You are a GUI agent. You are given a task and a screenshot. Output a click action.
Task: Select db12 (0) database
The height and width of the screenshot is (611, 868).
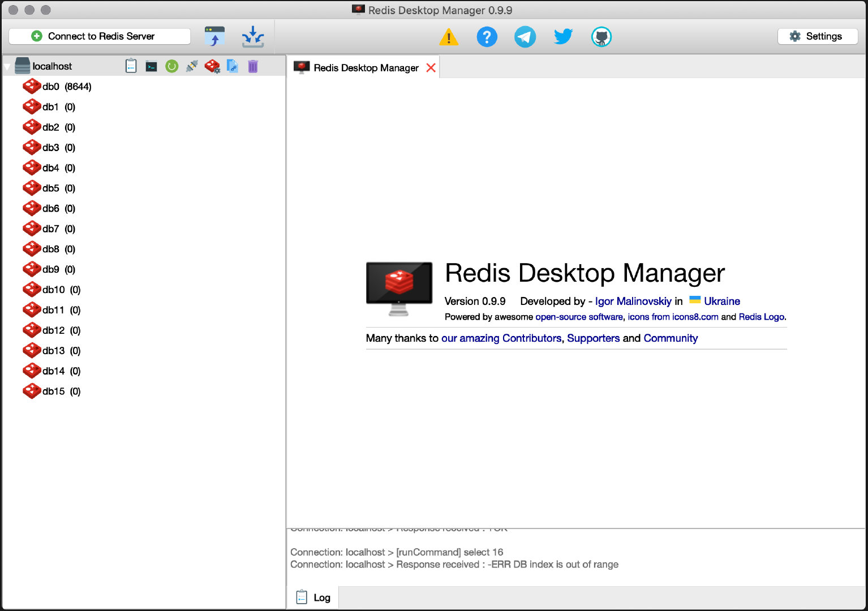tap(52, 331)
